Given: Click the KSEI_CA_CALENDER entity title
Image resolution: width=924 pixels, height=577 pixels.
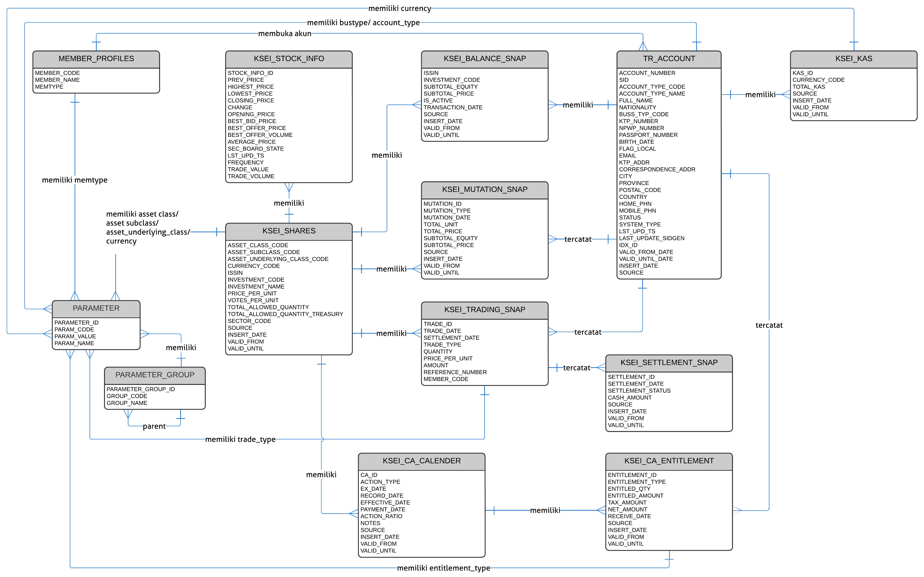Looking at the screenshot, I should coord(422,461).
